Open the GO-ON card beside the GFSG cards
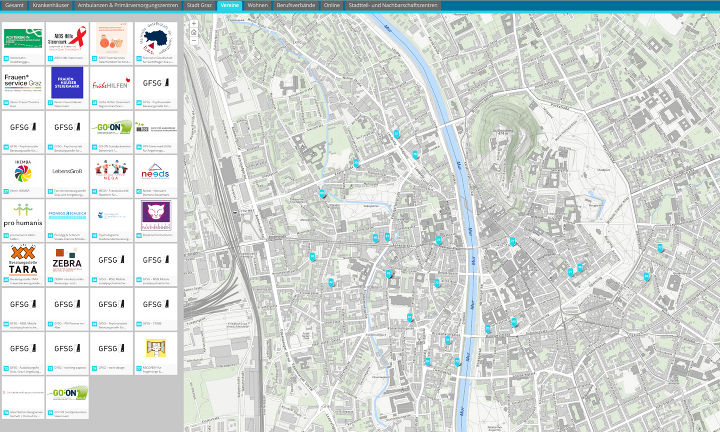Screen dimensions: 720x432 coord(111,132)
